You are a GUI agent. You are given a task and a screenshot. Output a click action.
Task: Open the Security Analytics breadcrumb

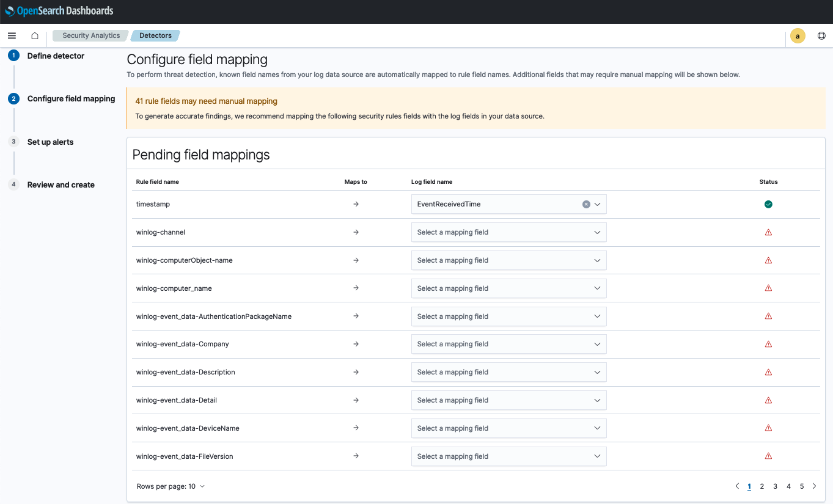click(91, 35)
